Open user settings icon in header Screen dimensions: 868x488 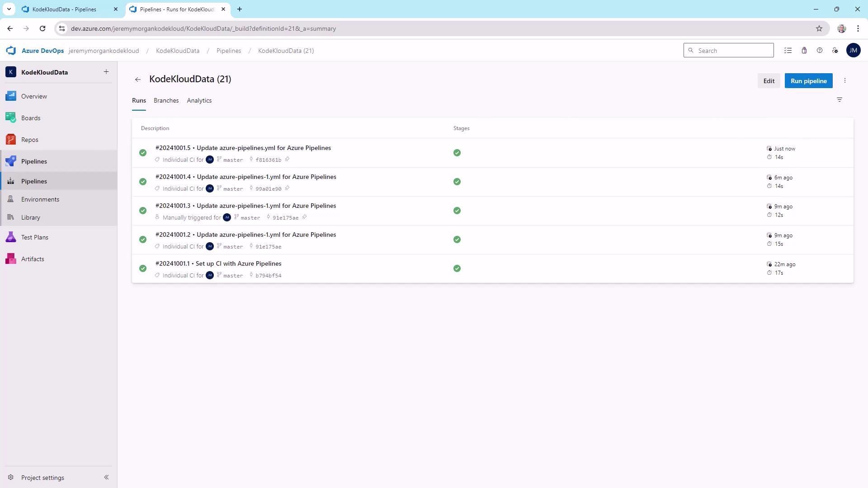[x=835, y=51]
